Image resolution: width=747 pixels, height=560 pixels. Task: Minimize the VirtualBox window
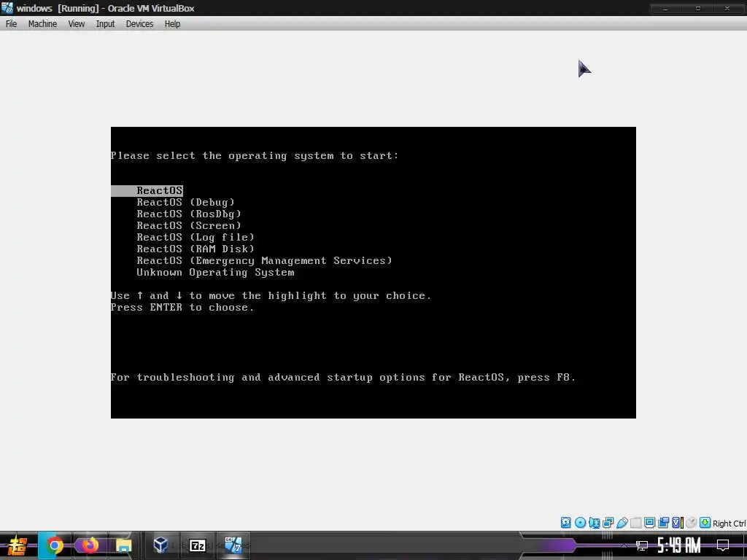coord(665,8)
